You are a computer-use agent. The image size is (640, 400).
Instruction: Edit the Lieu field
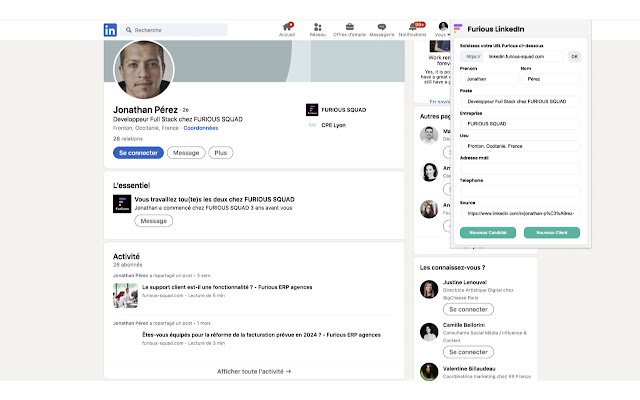[x=520, y=146]
